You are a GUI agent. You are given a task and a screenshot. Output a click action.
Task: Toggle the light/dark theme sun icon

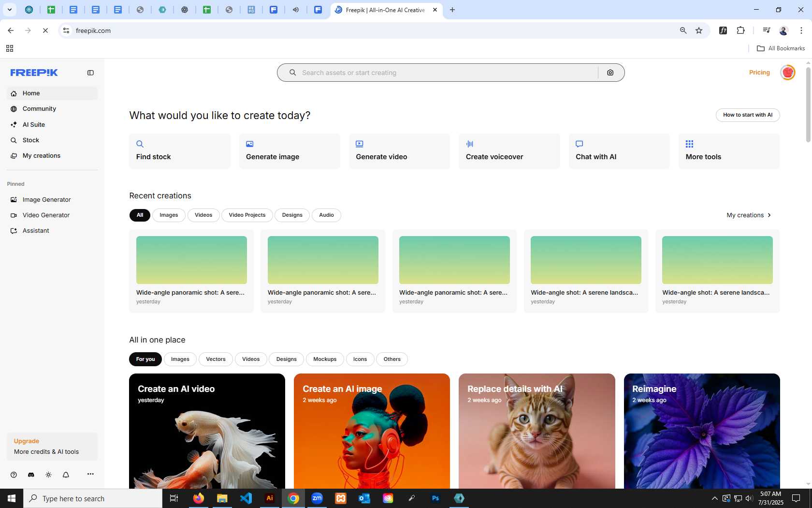pos(48,475)
